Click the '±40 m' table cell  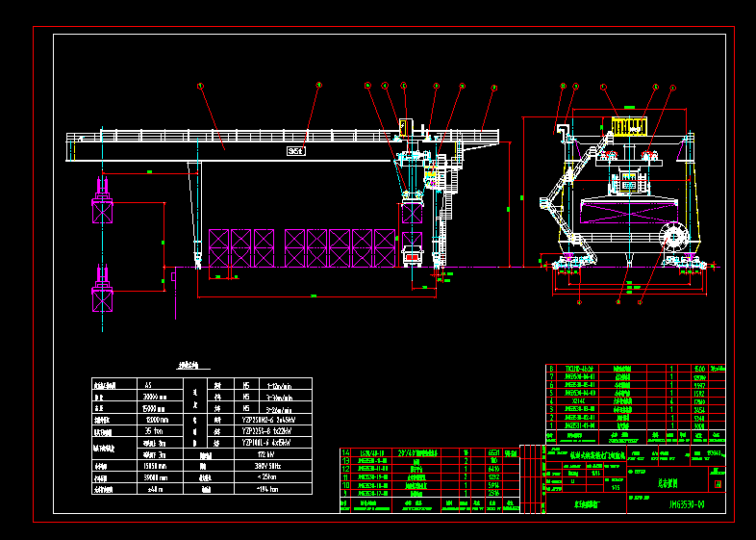tap(160, 489)
